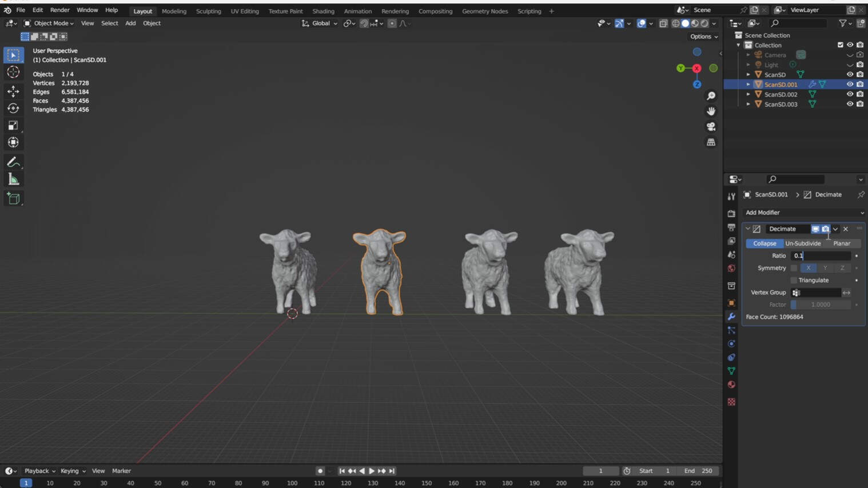Viewport: 868px width, 488px height.
Task: Select the Planar decimate mode
Action: click(x=842, y=243)
